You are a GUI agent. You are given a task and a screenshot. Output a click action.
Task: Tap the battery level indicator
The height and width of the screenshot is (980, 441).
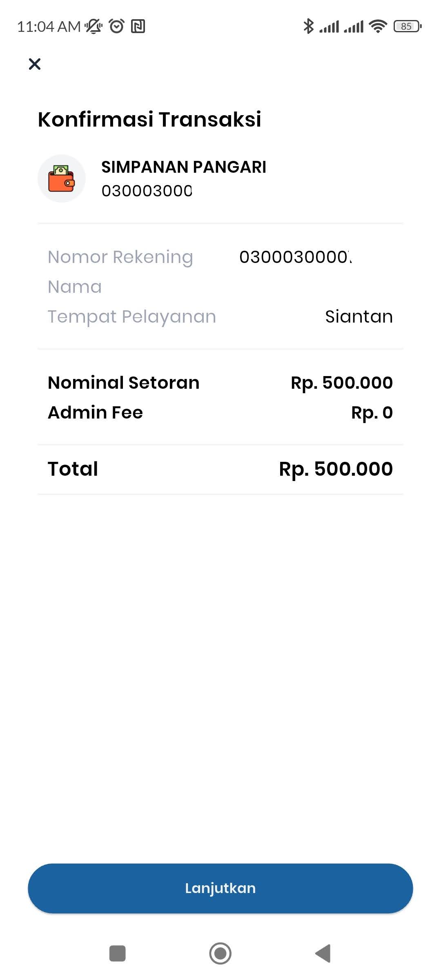(x=407, y=26)
